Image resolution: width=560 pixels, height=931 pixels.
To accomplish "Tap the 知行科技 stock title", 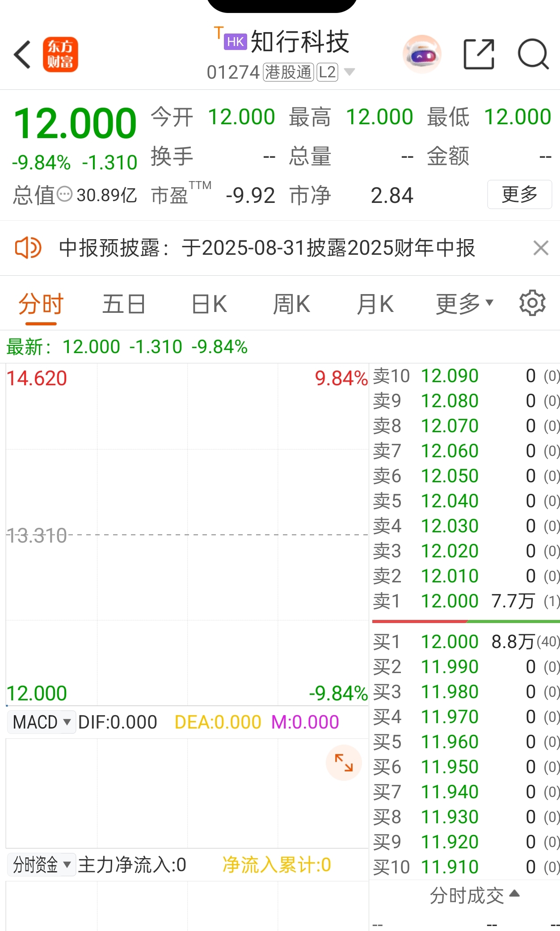I will click(300, 42).
